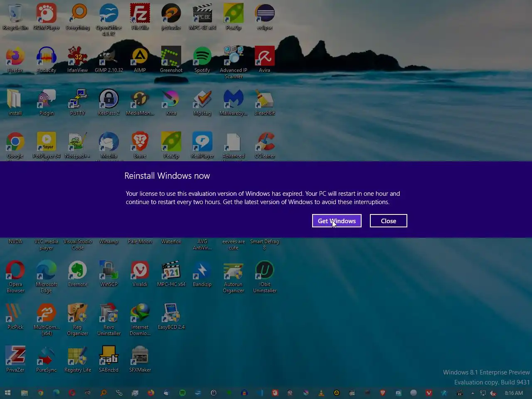Select the Internet Download Manager shortcut
This screenshot has width=532, height=399.
140,320
